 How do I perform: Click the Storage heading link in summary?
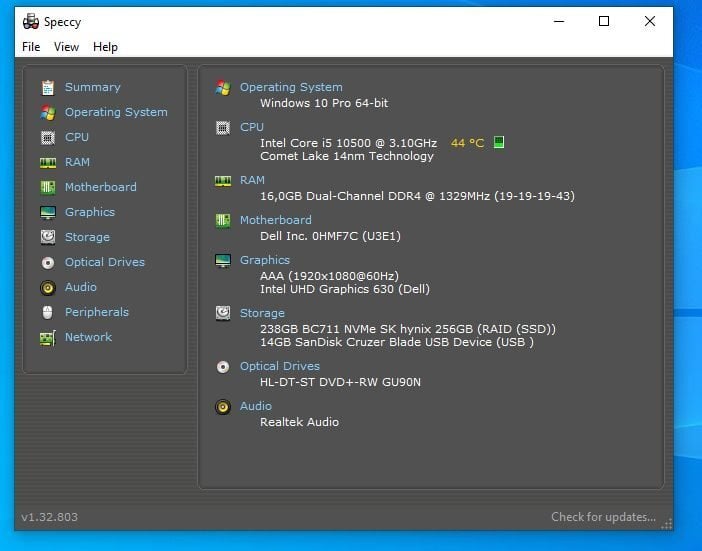pyautogui.click(x=262, y=313)
